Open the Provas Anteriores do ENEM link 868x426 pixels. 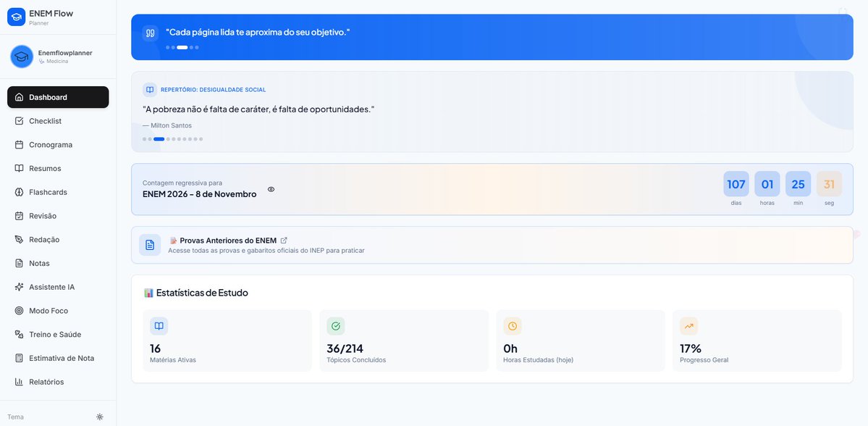tap(229, 241)
